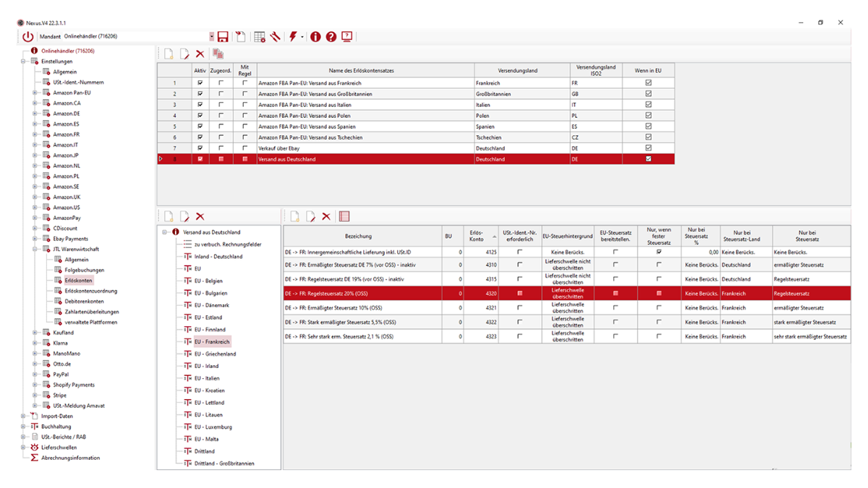Select the row DE -> FR: Ermäßigter Steuersatz 10% (OSS)

362,308
